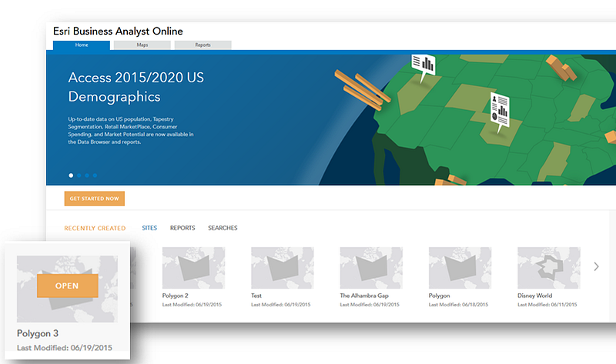Click the Recently Created label

95,228
